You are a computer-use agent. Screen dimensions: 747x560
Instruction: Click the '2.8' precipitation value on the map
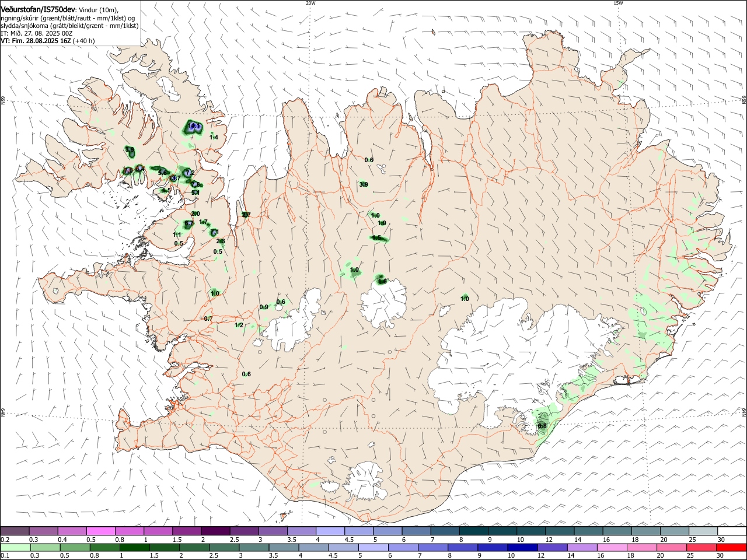coord(221,241)
